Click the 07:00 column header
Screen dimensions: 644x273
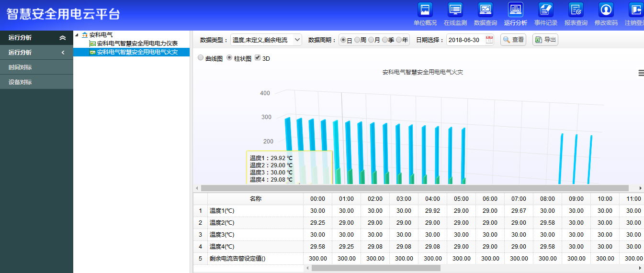(519, 199)
